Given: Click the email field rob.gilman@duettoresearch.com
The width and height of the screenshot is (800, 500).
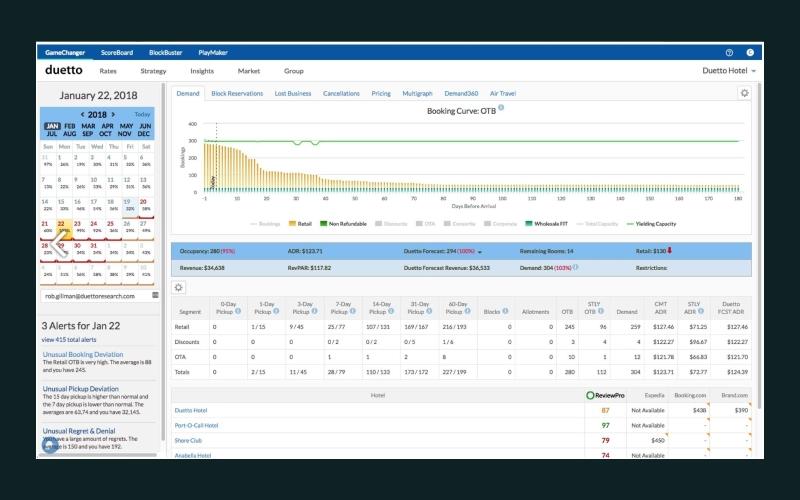Looking at the screenshot, I should tap(97, 295).
